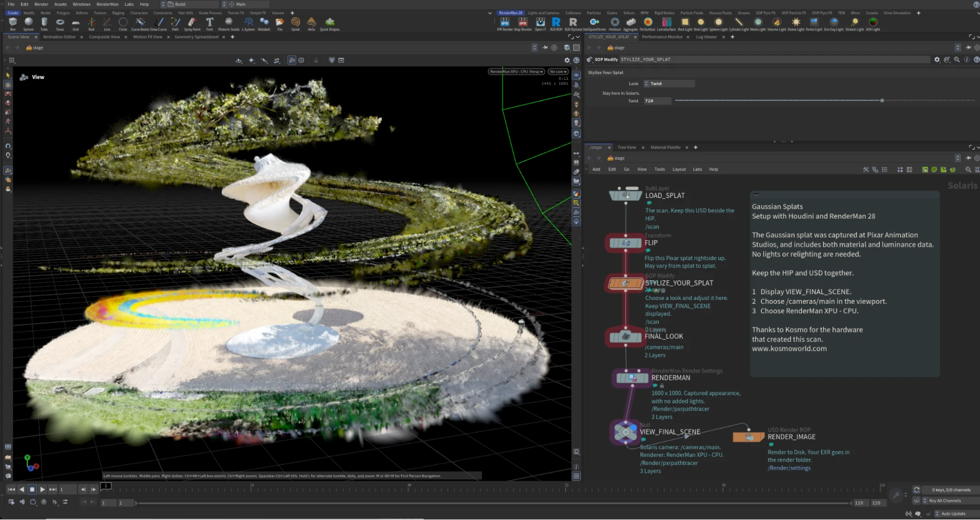Open the Windows menu
The height and width of the screenshot is (520, 980).
[x=81, y=4]
